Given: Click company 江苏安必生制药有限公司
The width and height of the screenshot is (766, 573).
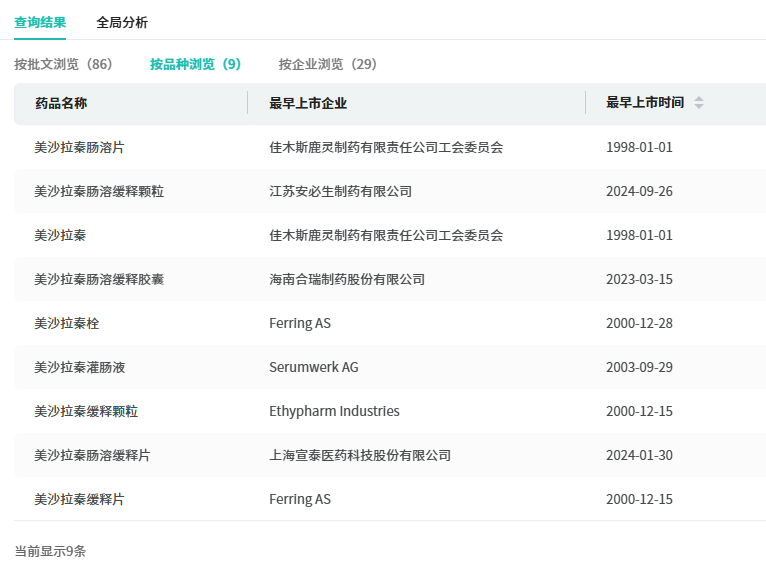Looking at the screenshot, I should (x=340, y=191).
